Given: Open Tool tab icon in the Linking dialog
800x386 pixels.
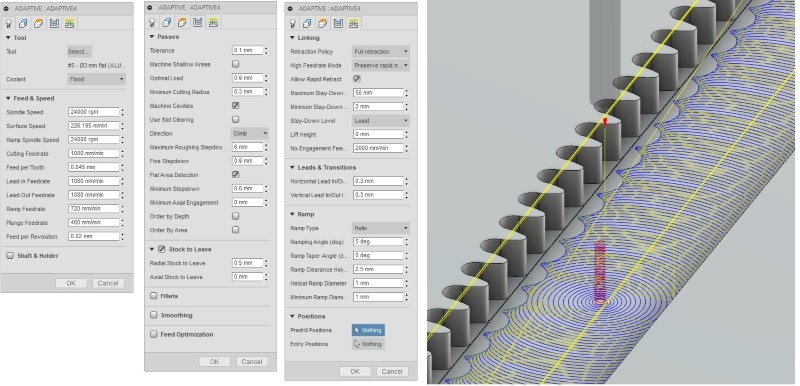Looking at the screenshot, I should [292, 23].
